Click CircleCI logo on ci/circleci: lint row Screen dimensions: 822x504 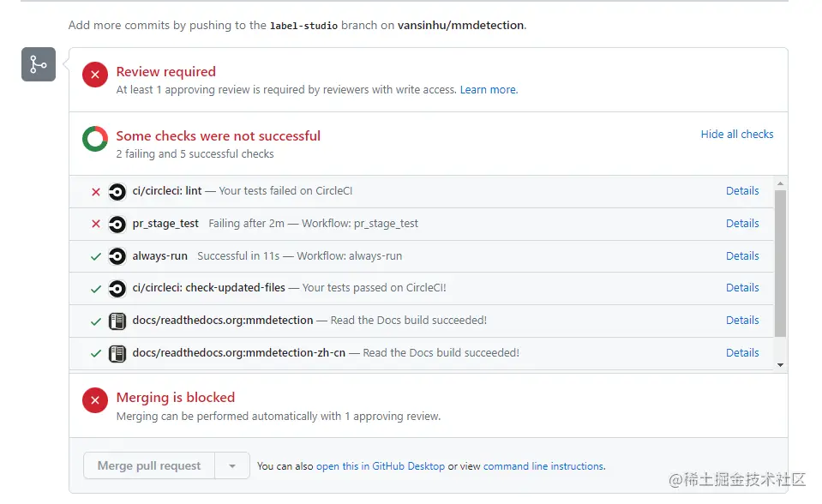point(117,192)
